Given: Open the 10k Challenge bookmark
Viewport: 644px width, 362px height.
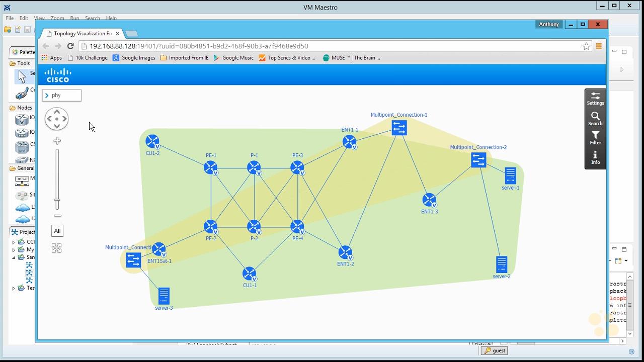Looking at the screenshot, I should [88, 58].
